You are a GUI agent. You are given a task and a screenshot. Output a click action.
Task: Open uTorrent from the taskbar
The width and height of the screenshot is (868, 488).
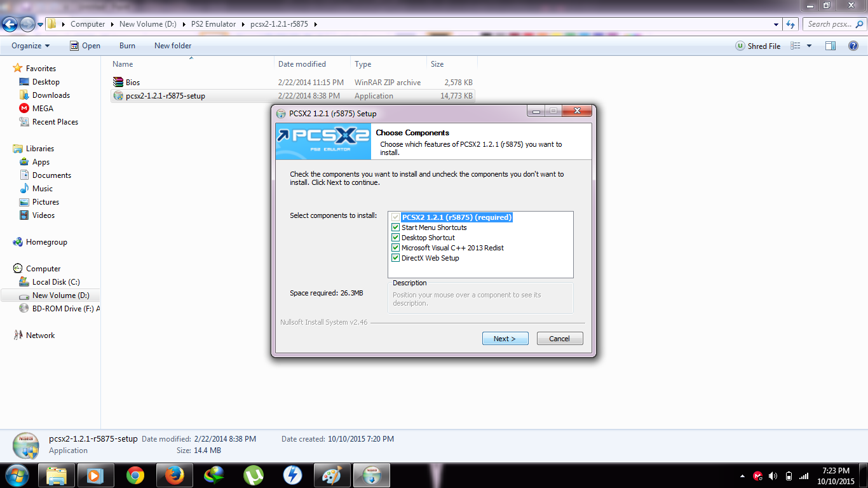point(254,475)
